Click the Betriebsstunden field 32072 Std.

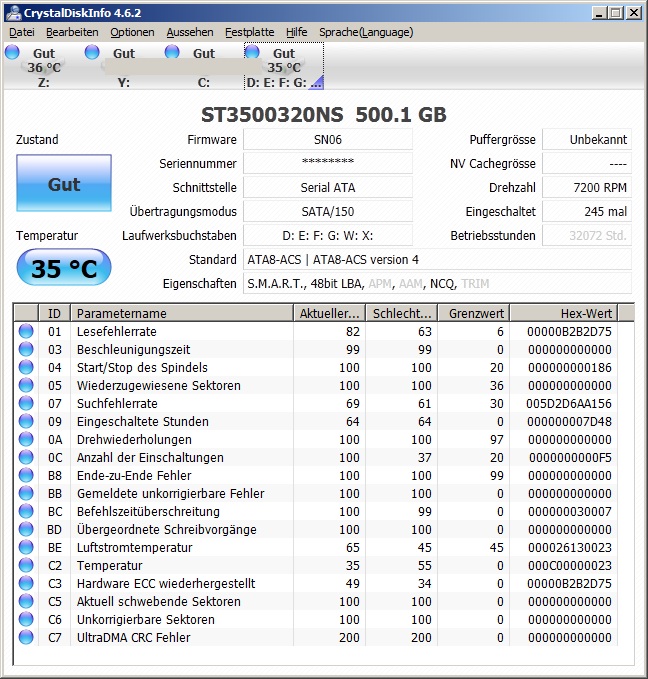(x=587, y=236)
